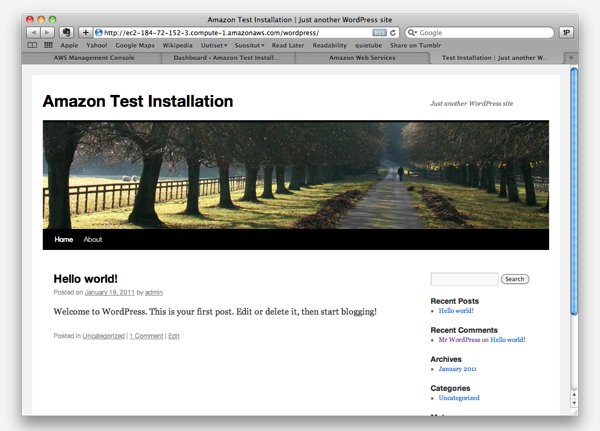Click the vertical page scrollbar
This screenshot has width=600, height=431.
pos(574,200)
